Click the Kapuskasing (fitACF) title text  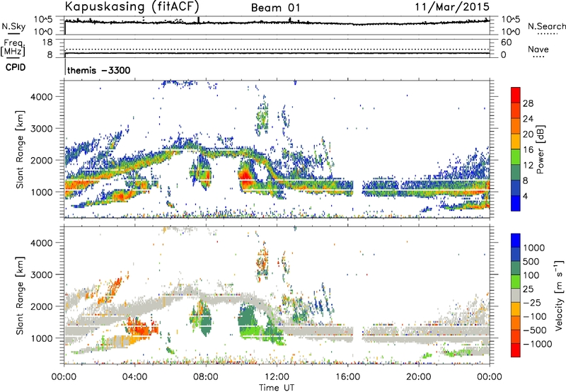tap(132, 6)
